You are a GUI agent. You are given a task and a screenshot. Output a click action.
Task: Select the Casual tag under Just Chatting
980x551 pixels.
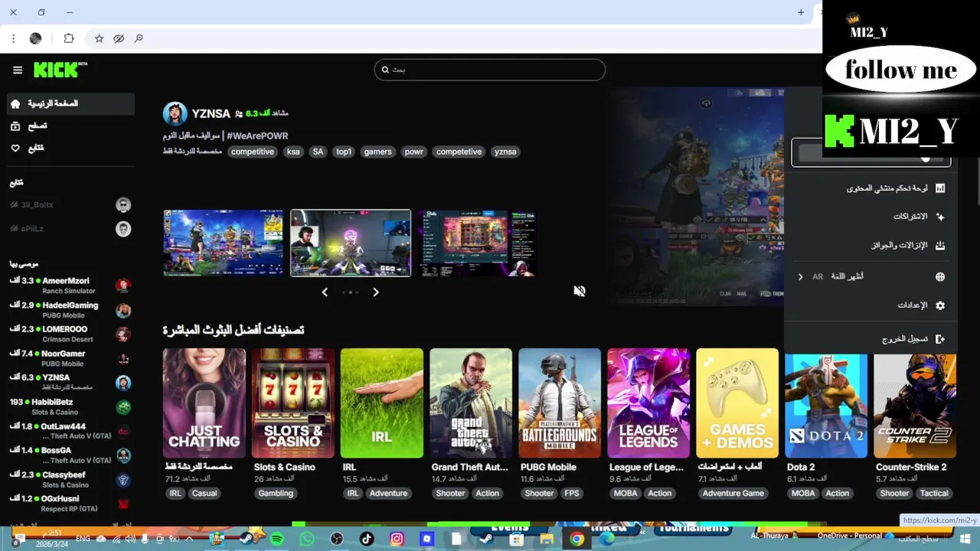[204, 494]
